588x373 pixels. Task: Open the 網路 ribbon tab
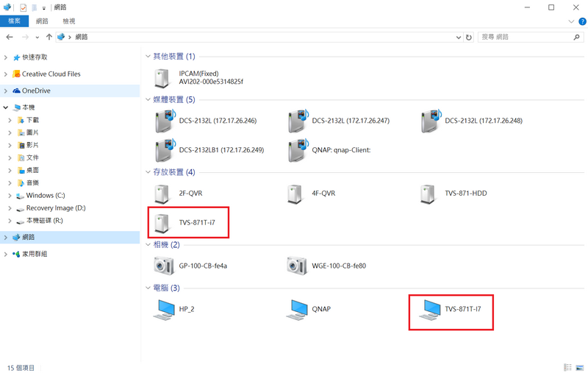pyautogui.click(x=42, y=21)
